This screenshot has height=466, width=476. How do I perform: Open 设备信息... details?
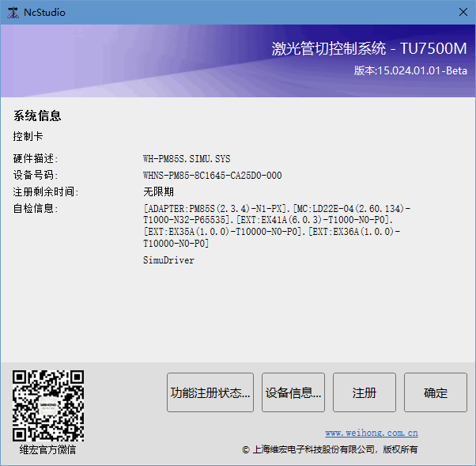tap(293, 392)
